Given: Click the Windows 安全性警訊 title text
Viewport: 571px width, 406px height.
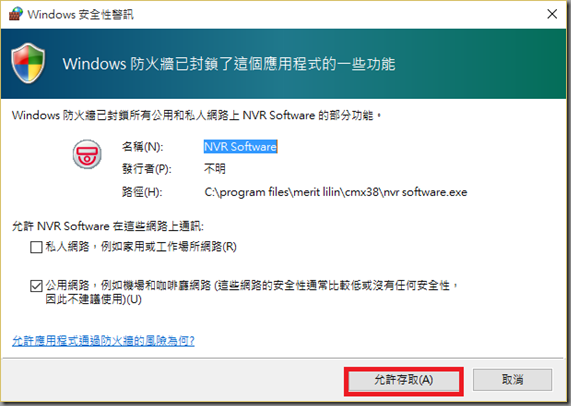Looking at the screenshot, I should [x=80, y=15].
